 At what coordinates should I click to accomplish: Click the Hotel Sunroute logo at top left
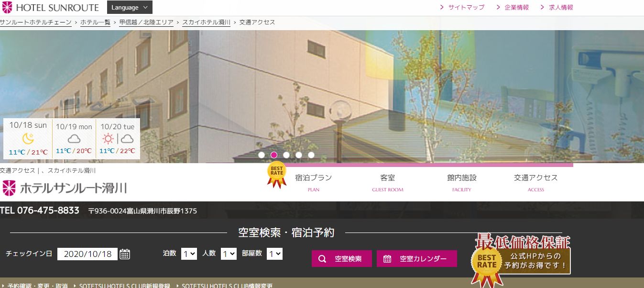(50, 8)
